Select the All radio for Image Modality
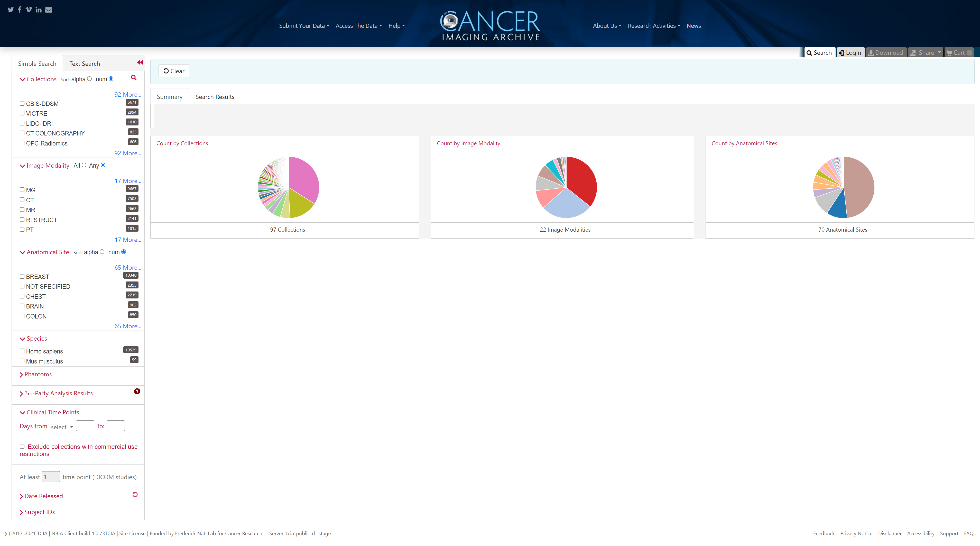Screen dimensions: 980x546 tap(84, 165)
